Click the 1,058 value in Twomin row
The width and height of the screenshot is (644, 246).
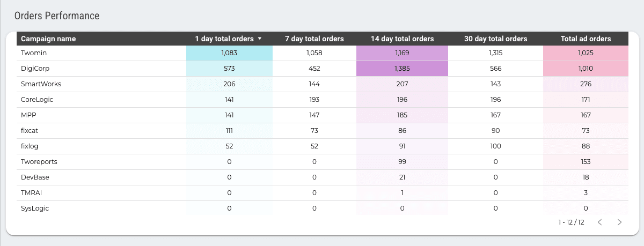[x=314, y=53]
